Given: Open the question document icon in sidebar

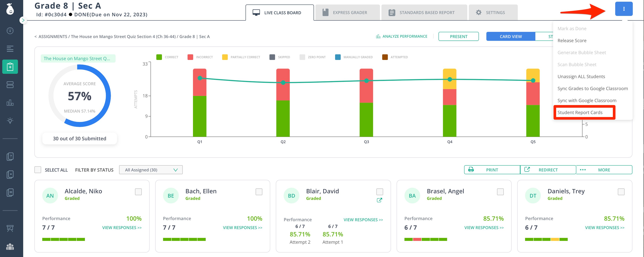Looking at the screenshot, I should [10, 157].
